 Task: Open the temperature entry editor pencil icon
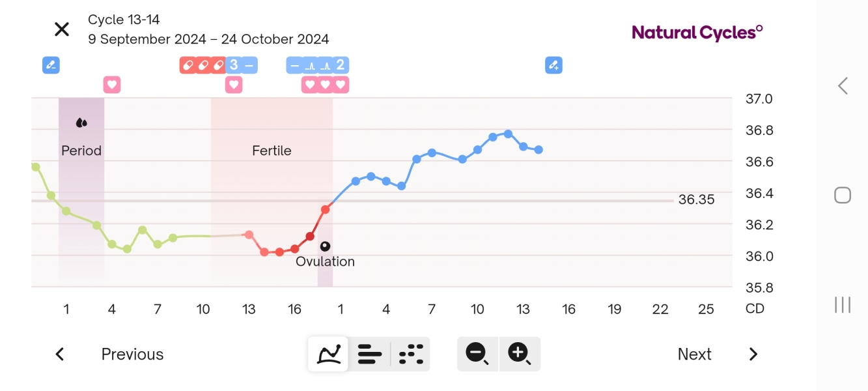click(x=51, y=65)
